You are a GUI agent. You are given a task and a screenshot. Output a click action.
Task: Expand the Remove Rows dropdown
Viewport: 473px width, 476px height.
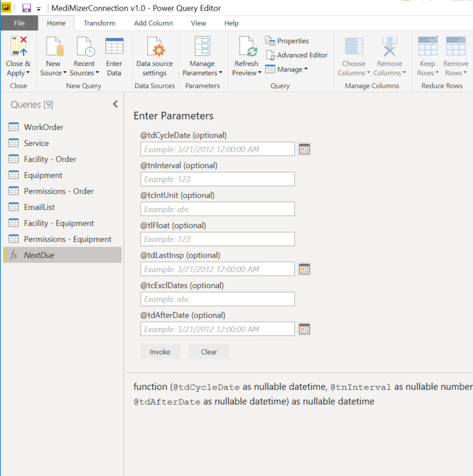tap(465, 73)
